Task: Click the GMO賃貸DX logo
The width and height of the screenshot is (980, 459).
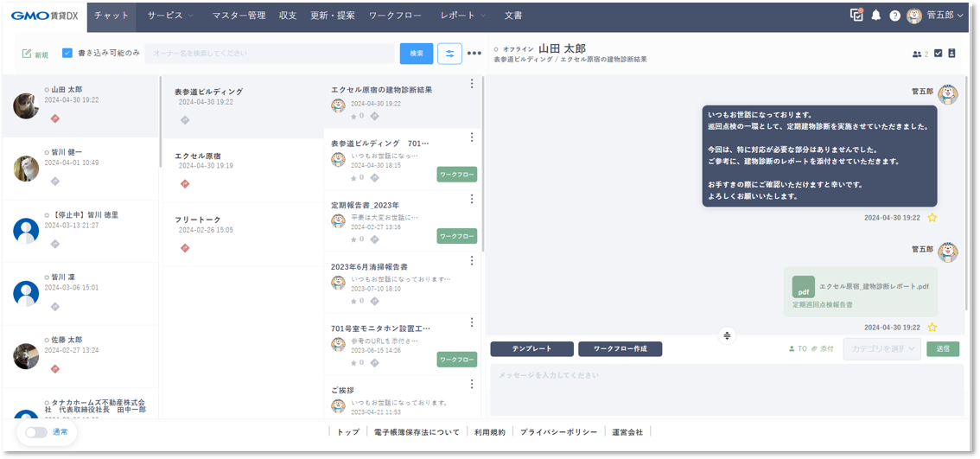Action: [44, 16]
